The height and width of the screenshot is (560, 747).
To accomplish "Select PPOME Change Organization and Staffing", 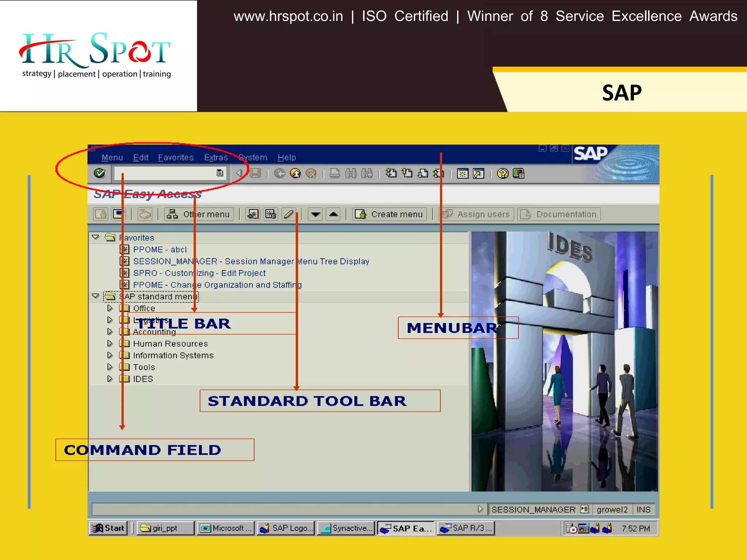I will (x=217, y=285).
